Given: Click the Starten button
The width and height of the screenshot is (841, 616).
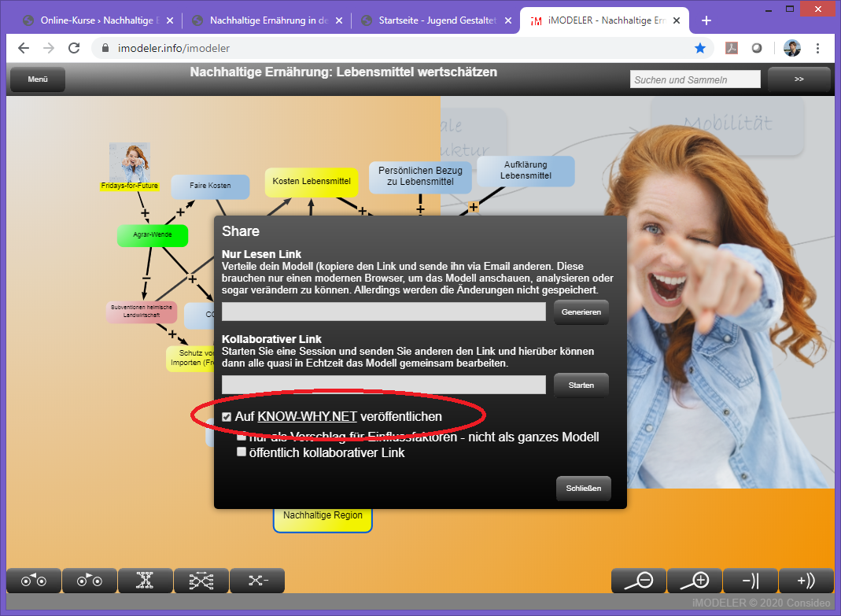Looking at the screenshot, I should (581, 385).
